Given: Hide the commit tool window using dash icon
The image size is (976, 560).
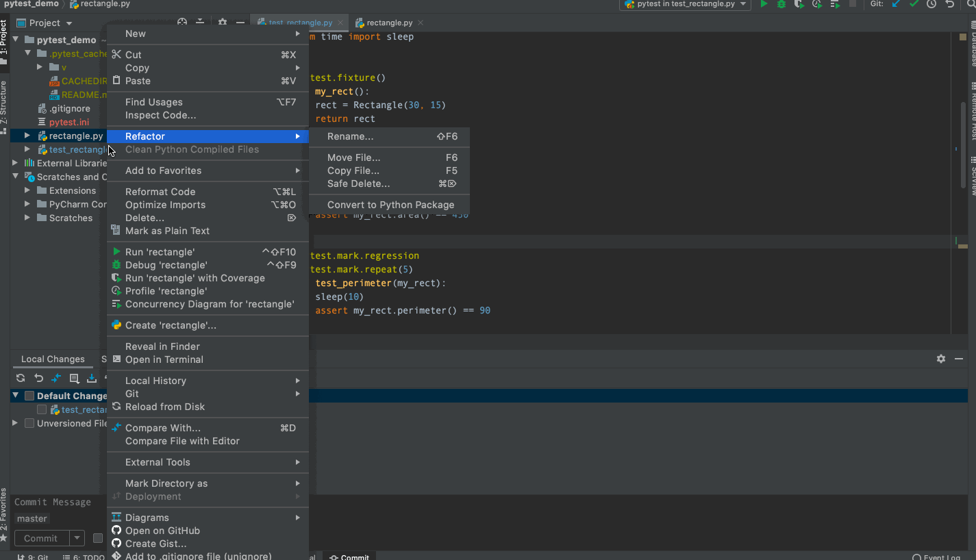Looking at the screenshot, I should click(x=960, y=359).
